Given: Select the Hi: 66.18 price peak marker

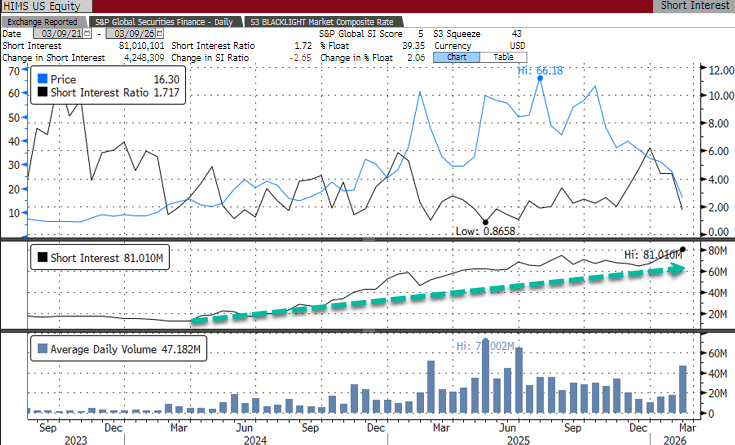Looking at the screenshot, I should [x=540, y=77].
